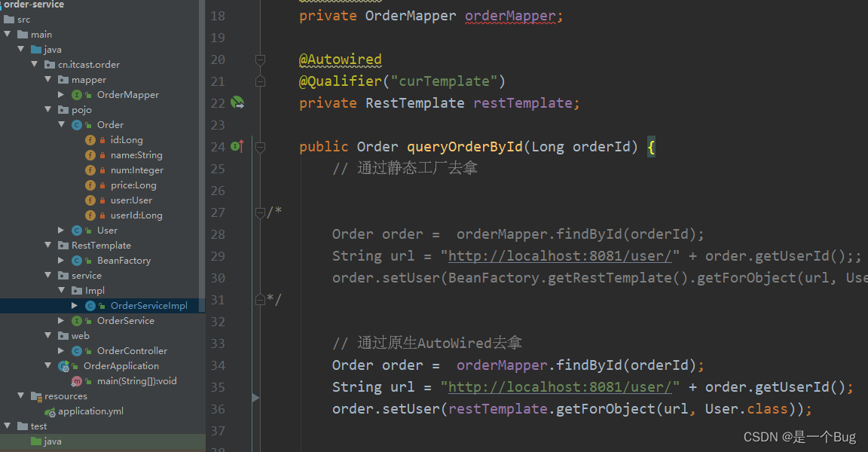Expand the User class node

pyautogui.click(x=61, y=231)
